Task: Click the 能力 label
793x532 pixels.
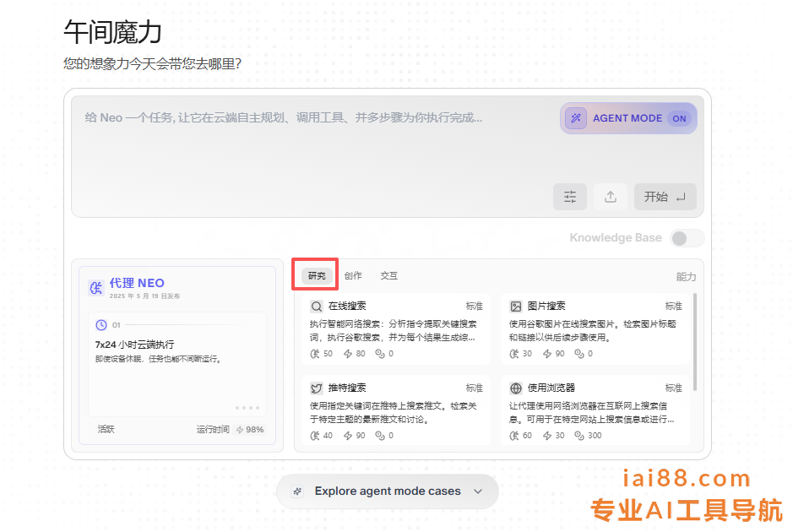Action: click(686, 277)
